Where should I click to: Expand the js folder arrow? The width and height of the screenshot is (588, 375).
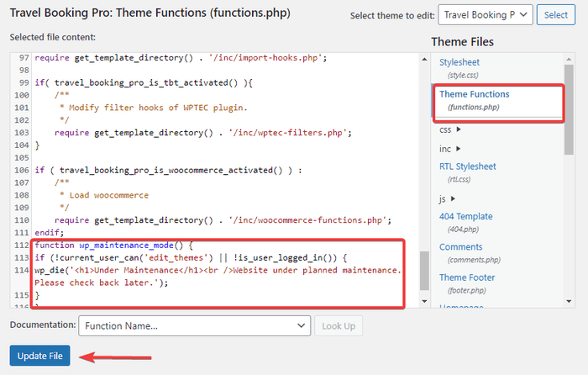454,198
